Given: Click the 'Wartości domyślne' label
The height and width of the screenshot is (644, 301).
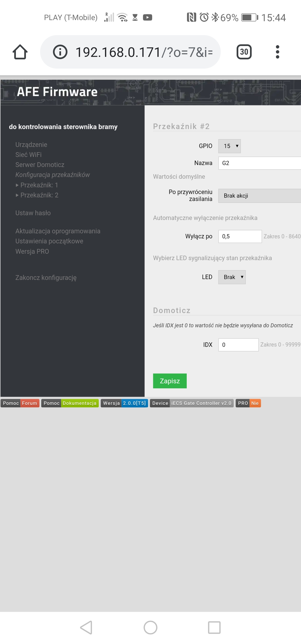Looking at the screenshot, I should click(x=179, y=176).
